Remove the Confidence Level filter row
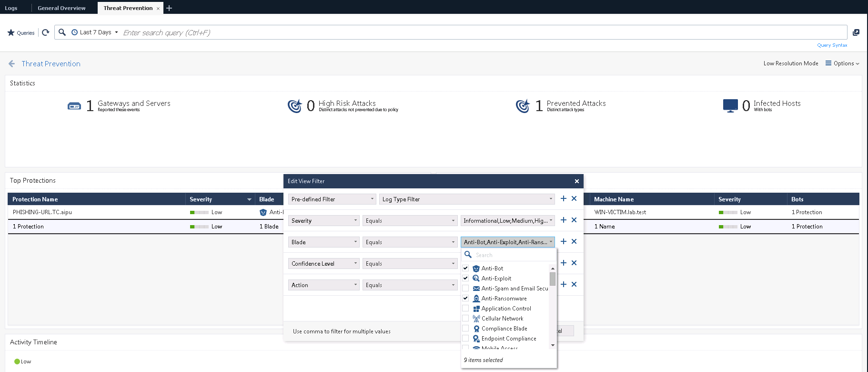 pos(574,263)
